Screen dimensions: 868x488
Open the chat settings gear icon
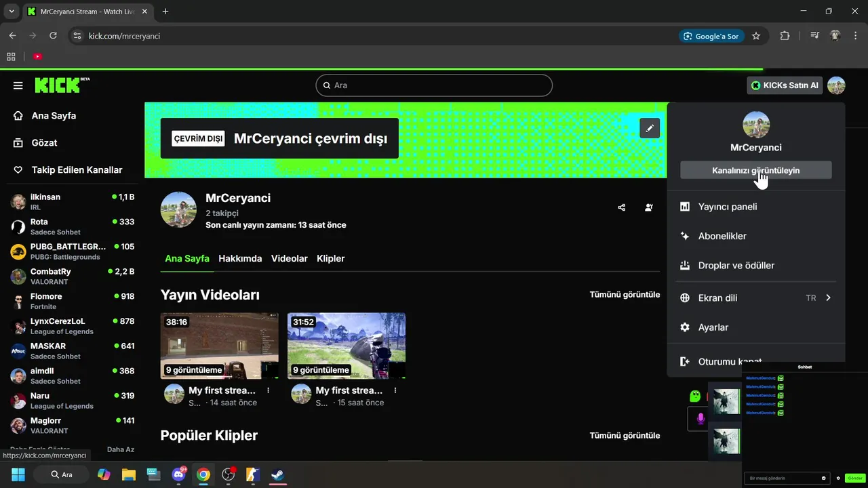tap(838, 478)
